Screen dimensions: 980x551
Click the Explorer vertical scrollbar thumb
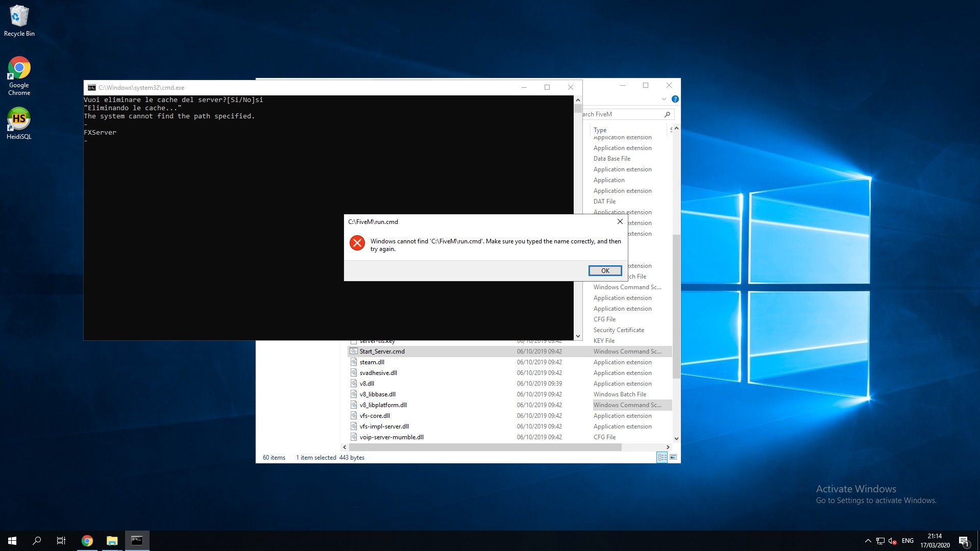pos(676,306)
